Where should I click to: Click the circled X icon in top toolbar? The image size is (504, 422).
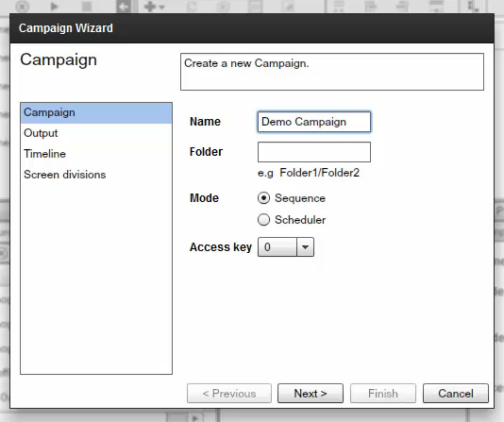(22, 6)
